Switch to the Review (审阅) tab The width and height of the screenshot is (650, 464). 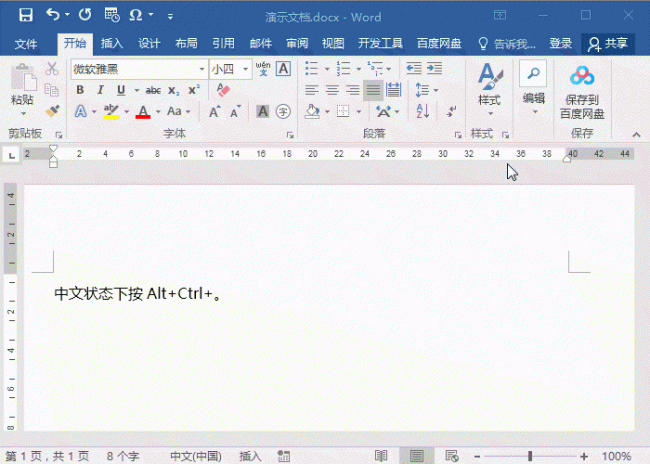pyautogui.click(x=297, y=44)
